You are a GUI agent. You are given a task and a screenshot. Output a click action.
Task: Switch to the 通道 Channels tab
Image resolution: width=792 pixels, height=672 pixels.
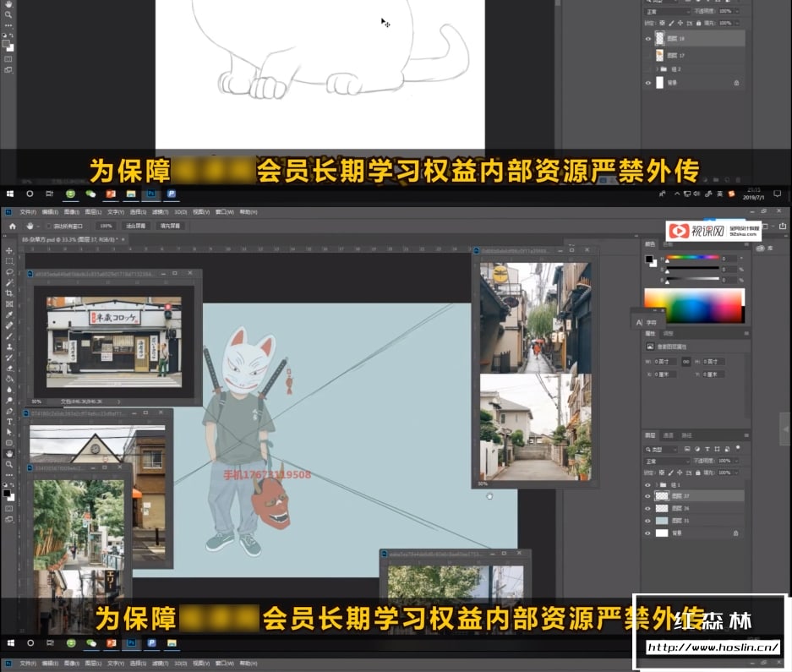[x=669, y=435]
